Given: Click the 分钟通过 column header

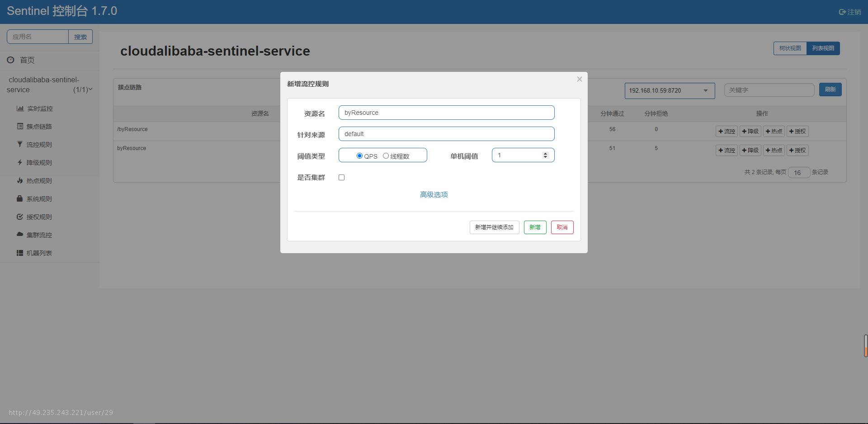Looking at the screenshot, I should [x=612, y=113].
